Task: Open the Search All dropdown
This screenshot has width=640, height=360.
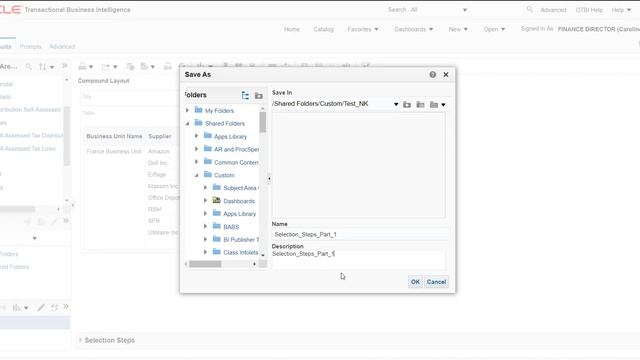Action: (x=464, y=10)
